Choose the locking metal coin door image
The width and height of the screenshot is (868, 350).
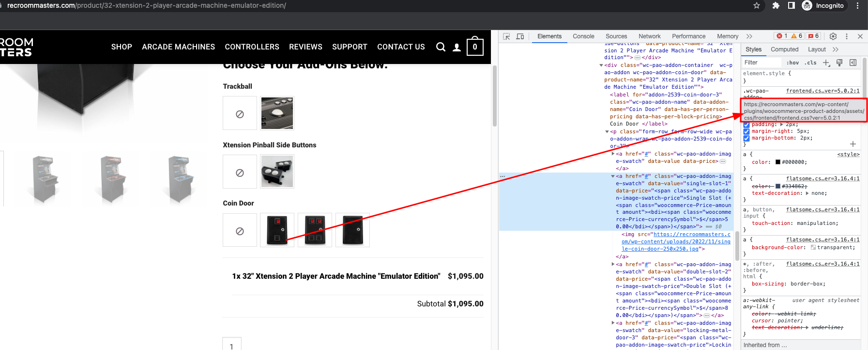click(353, 230)
